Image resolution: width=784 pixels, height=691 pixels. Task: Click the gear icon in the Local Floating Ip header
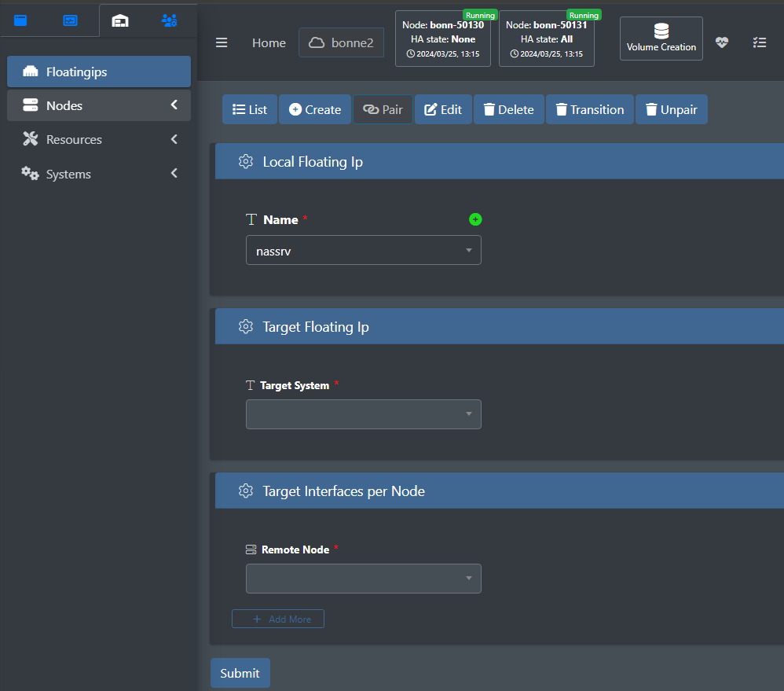coord(246,162)
